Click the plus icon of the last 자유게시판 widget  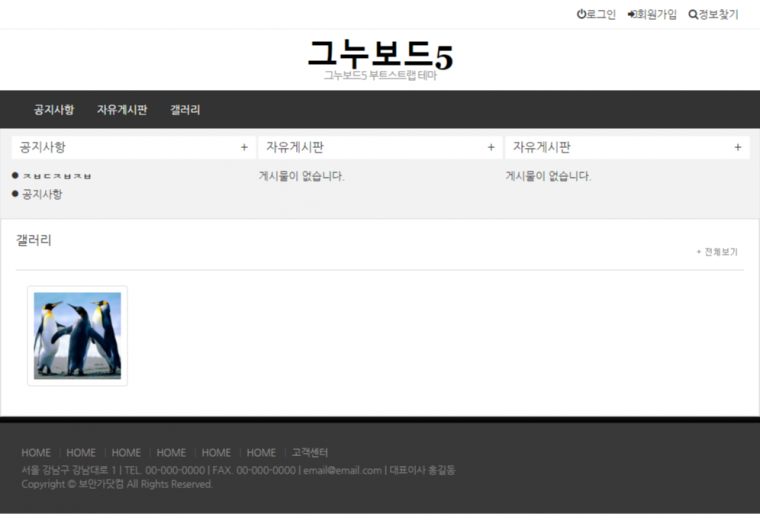click(738, 147)
